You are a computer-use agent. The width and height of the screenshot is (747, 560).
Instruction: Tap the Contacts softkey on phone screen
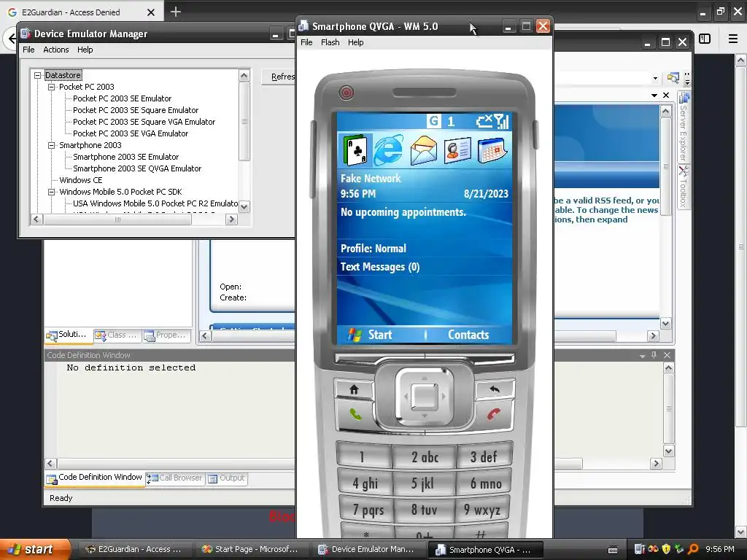(x=468, y=335)
